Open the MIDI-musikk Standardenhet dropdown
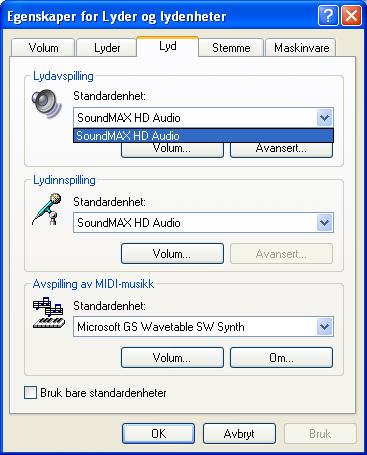 coord(203,327)
